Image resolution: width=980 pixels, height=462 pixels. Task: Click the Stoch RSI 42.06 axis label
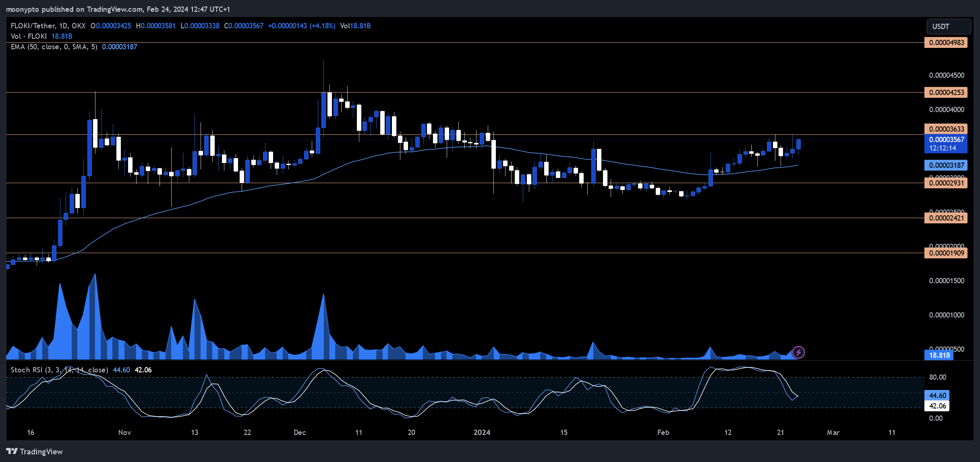point(937,406)
